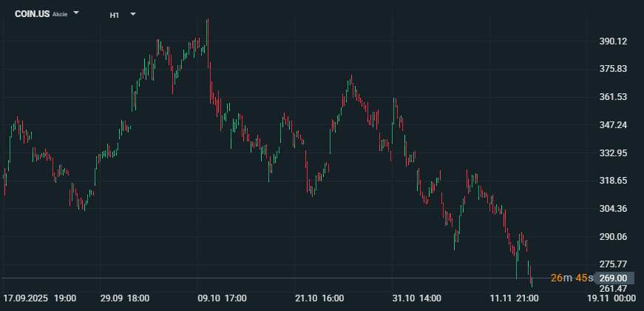
Task: Click the 29.09 18:00 time axis marker
Action: [x=125, y=298]
